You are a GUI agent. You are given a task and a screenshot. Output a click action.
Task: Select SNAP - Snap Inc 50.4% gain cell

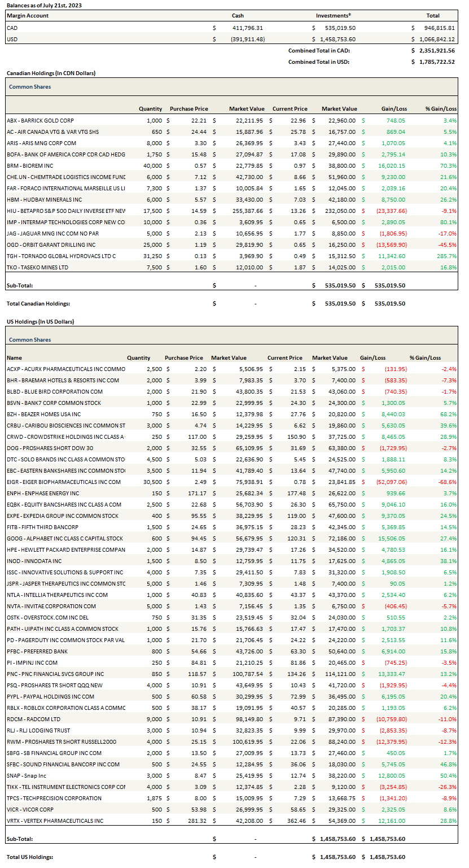pyautogui.click(x=448, y=775)
